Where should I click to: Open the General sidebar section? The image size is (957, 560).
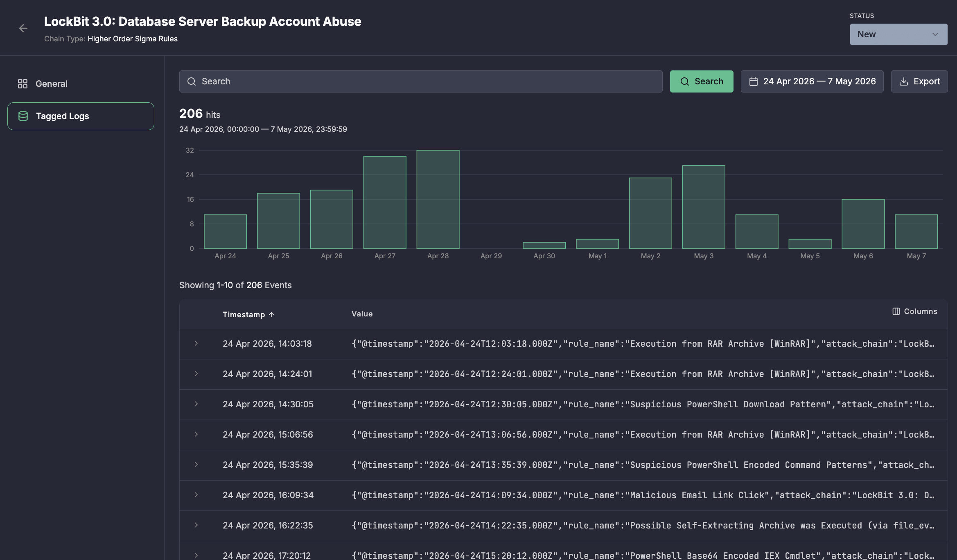[x=81, y=84]
